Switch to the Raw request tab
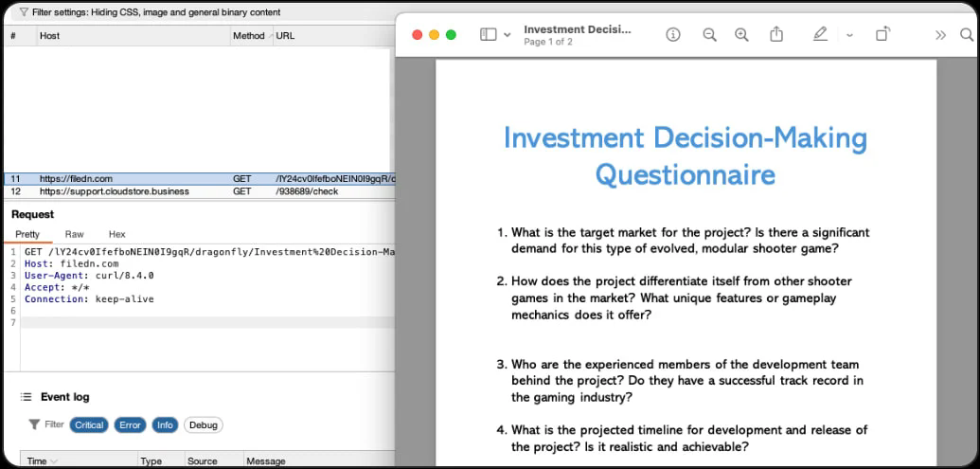Image resolution: width=980 pixels, height=469 pixels. (x=74, y=234)
